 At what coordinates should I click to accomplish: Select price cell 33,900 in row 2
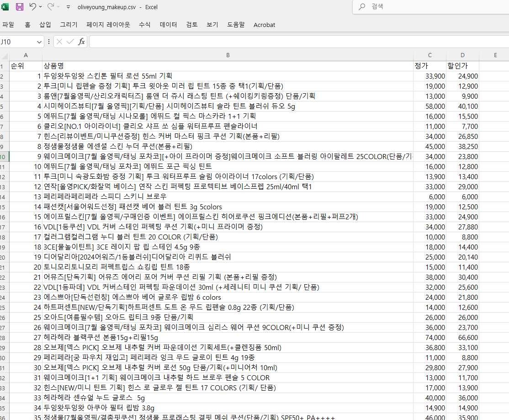(x=430, y=76)
